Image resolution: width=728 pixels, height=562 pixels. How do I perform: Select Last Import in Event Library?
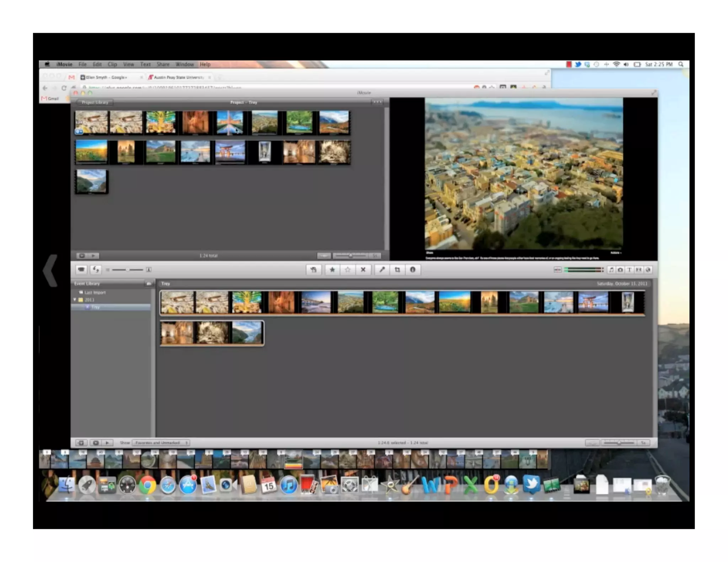tap(95, 293)
